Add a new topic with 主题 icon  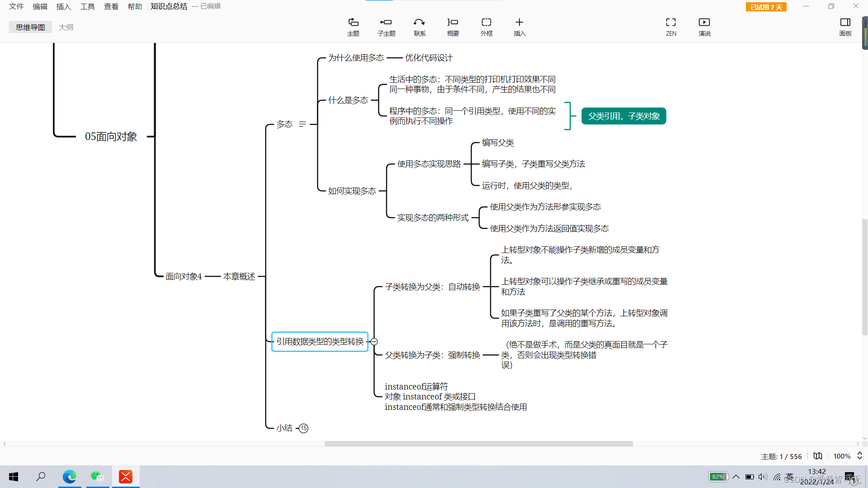[x=353, y=27]
